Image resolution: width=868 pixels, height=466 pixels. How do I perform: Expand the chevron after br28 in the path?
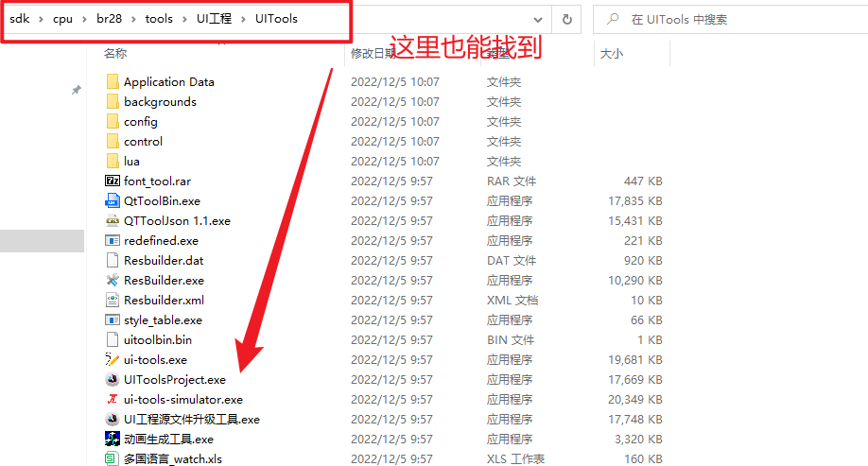(x=133, y=19)
